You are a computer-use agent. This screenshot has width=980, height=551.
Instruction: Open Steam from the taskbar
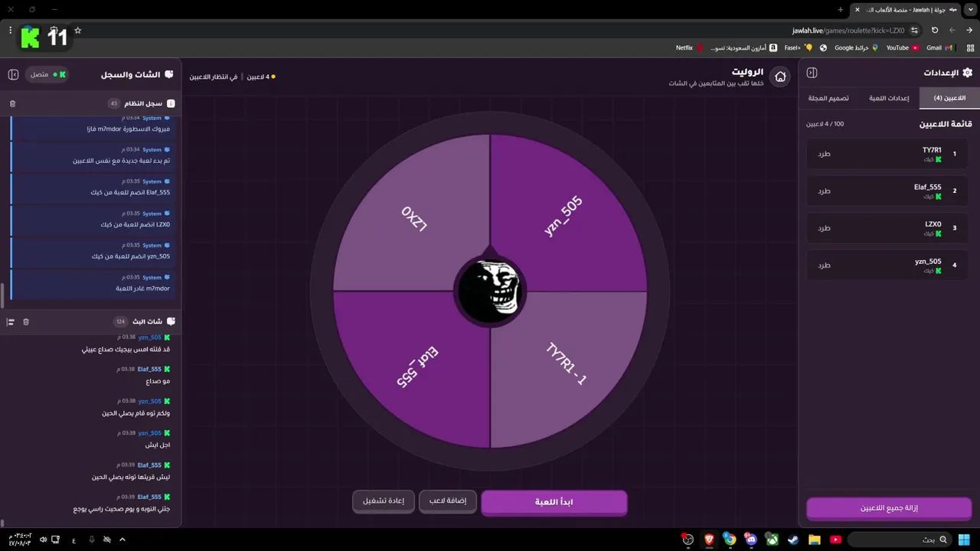[x=793, y=540]
